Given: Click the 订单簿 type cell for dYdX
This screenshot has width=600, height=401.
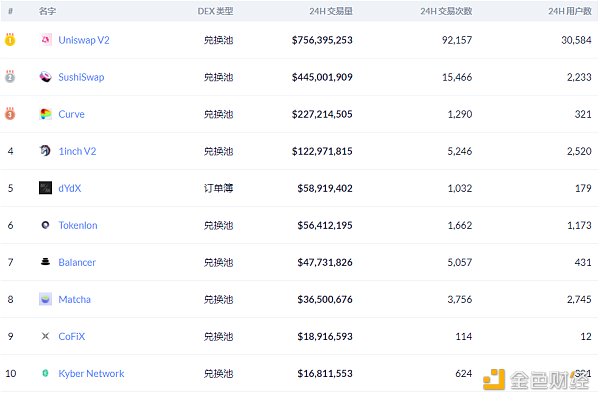Looking at the screenshot, I should tap(218, 188).
